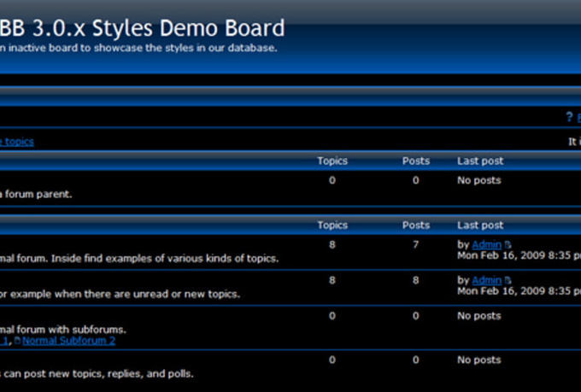Click the underlined 'topics' link
581x392 pixels.
point(20,142)
